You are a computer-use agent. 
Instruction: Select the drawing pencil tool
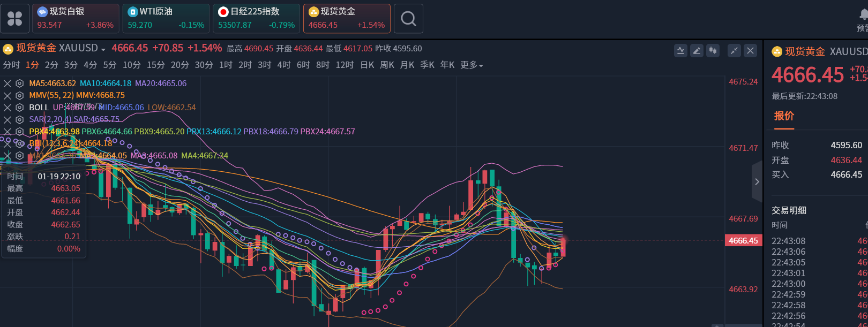[x=697, y=51]
